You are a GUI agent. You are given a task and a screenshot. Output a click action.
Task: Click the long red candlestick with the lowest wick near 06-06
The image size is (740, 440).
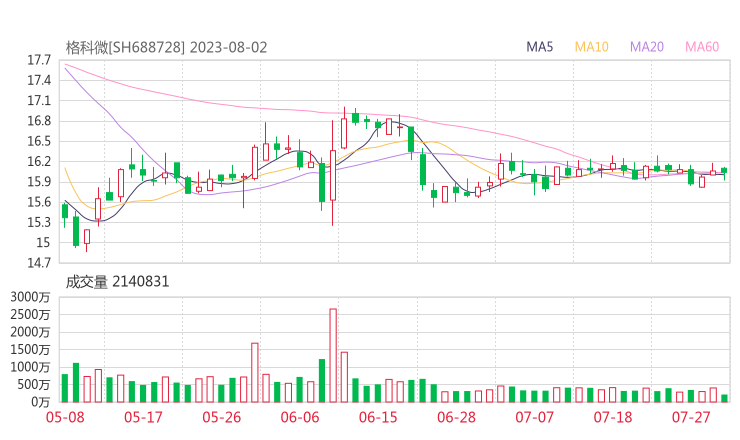[333, 173]
